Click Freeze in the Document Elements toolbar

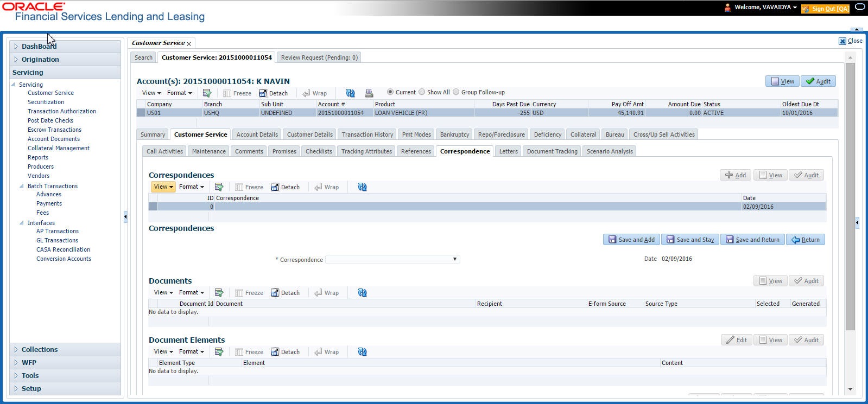coord(249,352)
